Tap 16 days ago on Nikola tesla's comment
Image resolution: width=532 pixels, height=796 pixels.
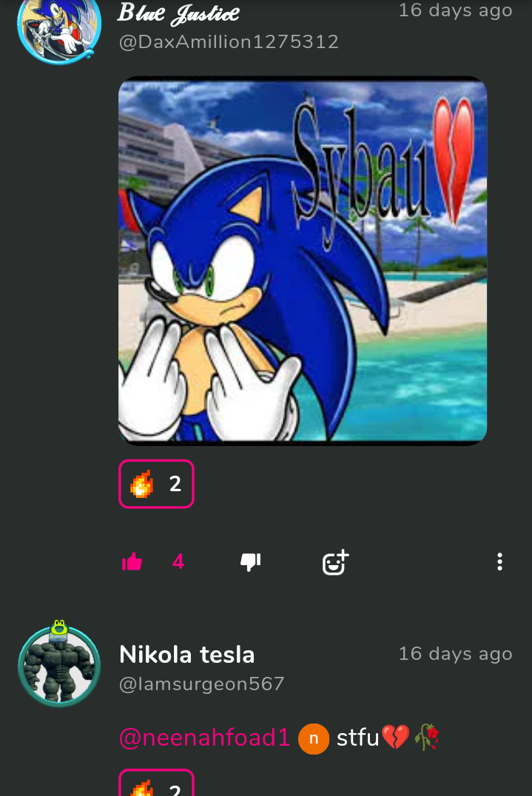tap(455, 654)
